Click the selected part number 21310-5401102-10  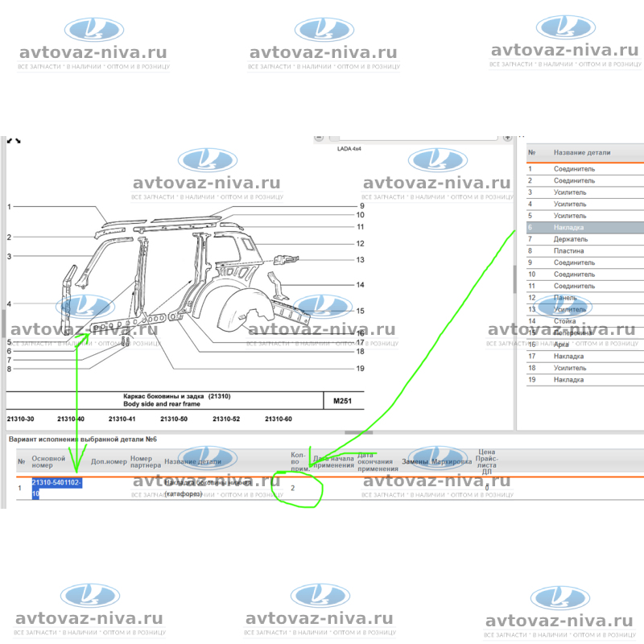tap(56, 488)
